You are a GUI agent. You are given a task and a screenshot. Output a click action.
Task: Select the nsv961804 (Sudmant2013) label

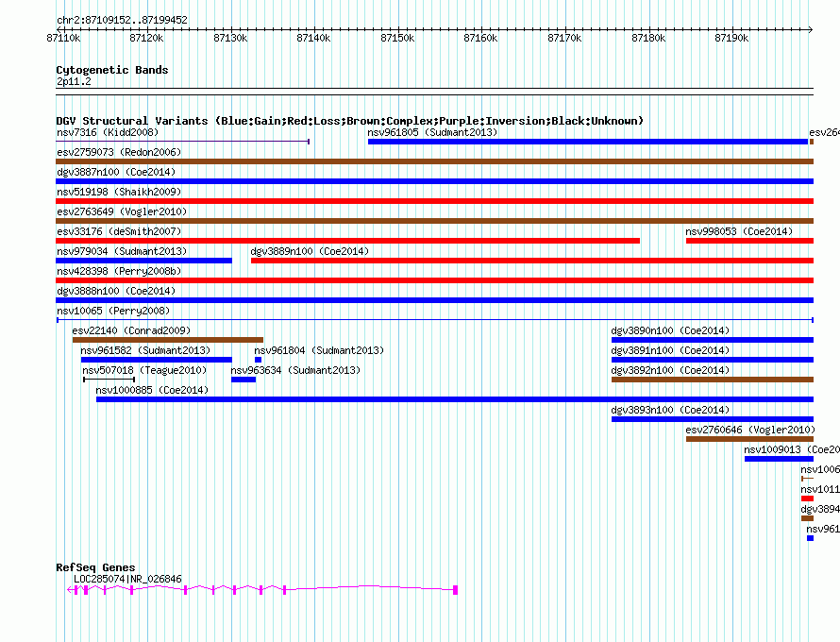[319, 350]
